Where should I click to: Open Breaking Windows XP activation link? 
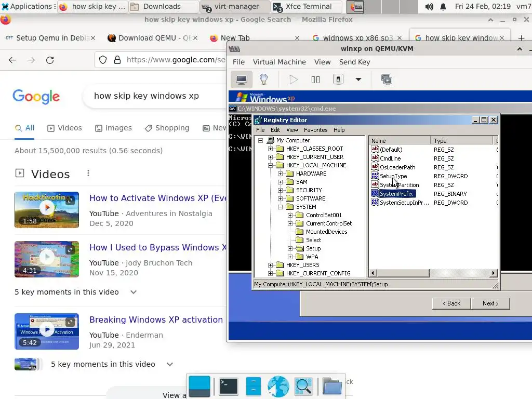[x=156, y=320]
